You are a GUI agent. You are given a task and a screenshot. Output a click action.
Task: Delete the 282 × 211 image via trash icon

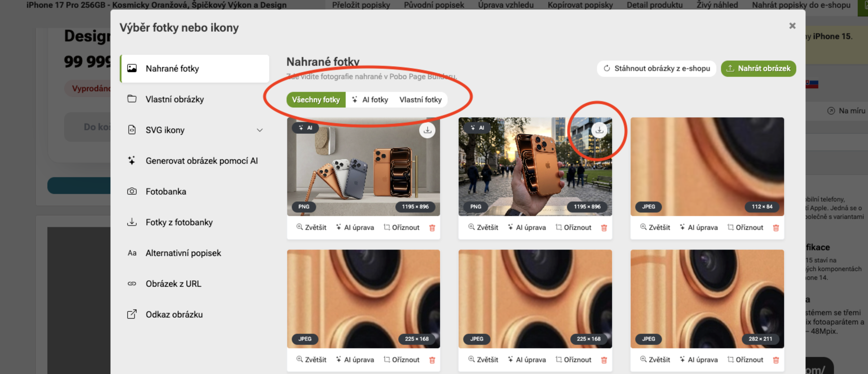click(x=776, y=360)
